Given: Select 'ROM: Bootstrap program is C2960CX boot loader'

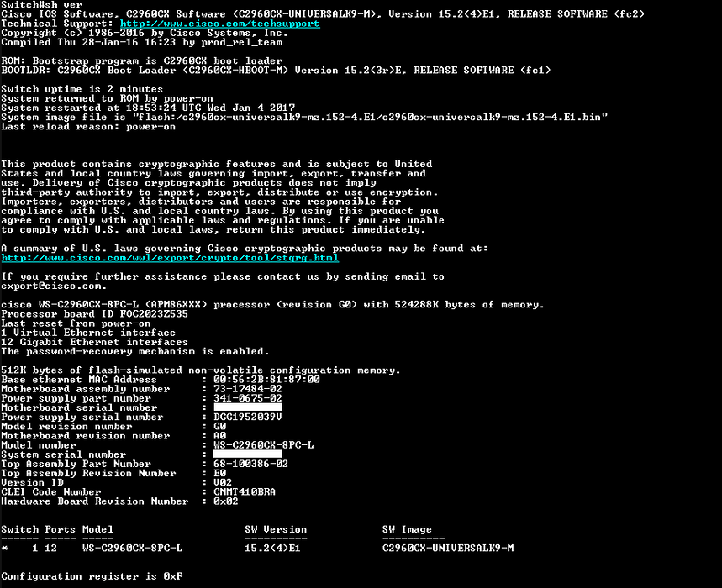Looking at the screenshot, I should click(142, 61).
